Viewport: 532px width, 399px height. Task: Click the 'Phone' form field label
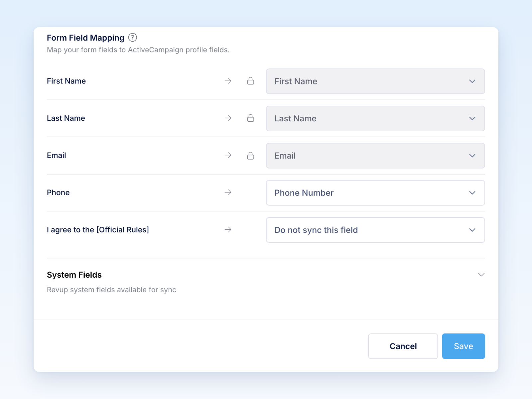[x=58, y=193]
